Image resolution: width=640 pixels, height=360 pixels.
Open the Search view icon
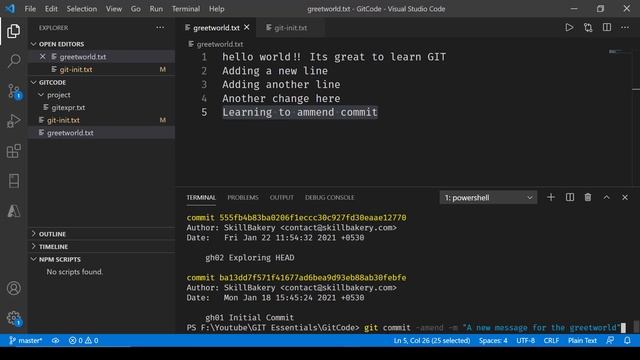[x=13, y=61]
